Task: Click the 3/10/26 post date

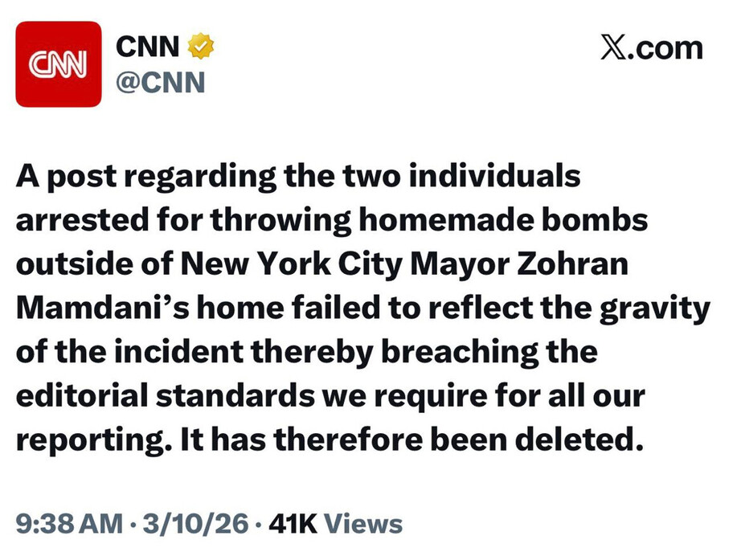Action: point(194,525)
